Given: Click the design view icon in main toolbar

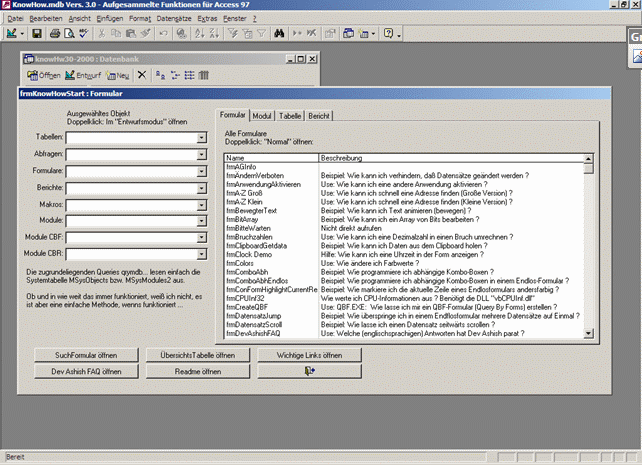Looking at the screenshot, I should coord(11,34).
